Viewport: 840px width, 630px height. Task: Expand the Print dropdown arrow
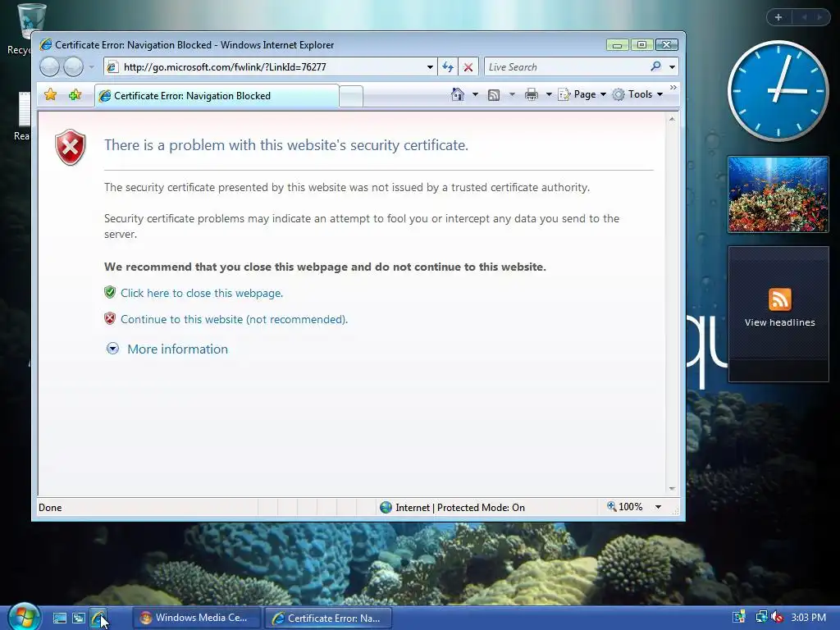click(x=549, y=95)
